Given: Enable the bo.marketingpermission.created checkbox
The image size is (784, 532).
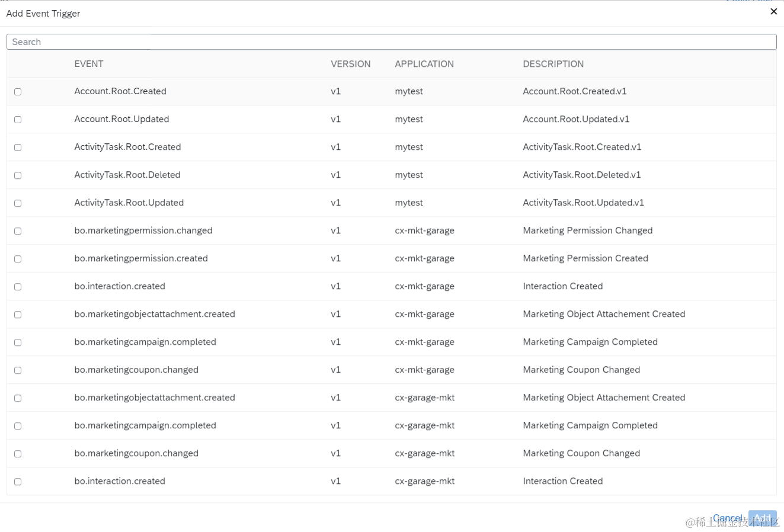Looking at the screenshot, I should click(x=18, y=259).
